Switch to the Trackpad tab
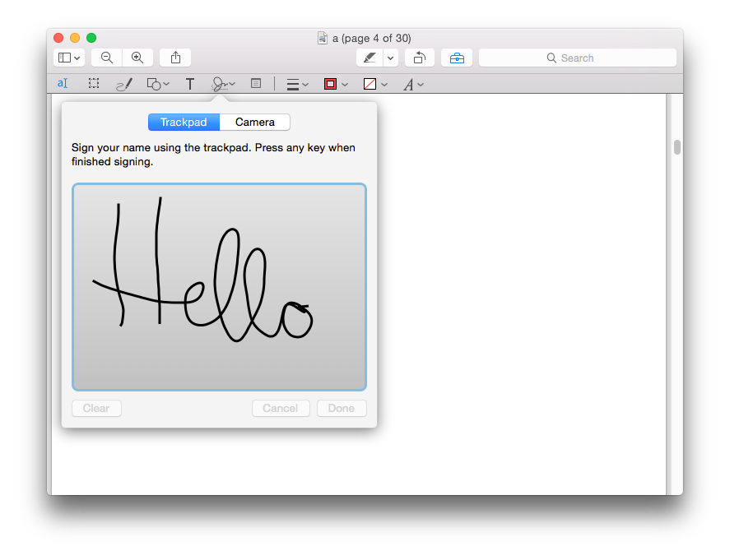The height and width of the screenshot is (560, 730). pyautogui.click(x=184, y=122)
